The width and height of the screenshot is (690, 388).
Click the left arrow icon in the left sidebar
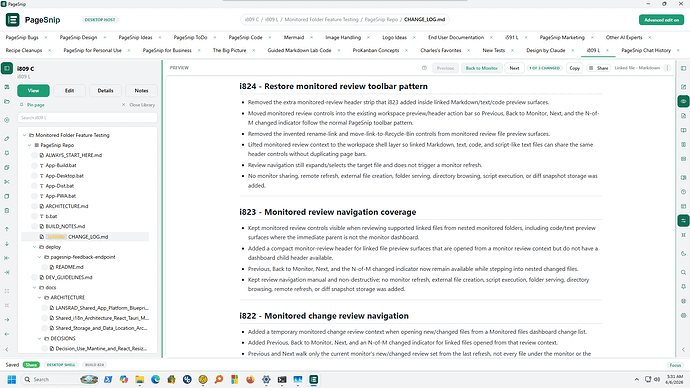(x=7, y=334)
